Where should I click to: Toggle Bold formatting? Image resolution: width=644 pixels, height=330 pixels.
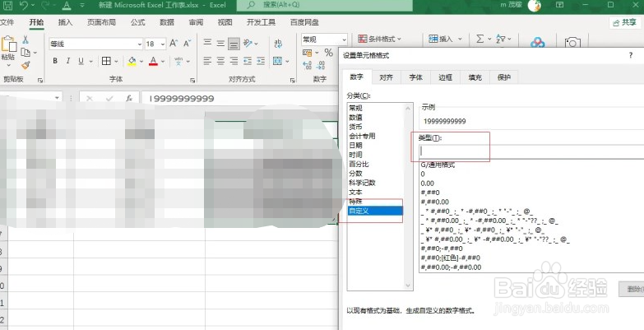(x=55, y=61)
